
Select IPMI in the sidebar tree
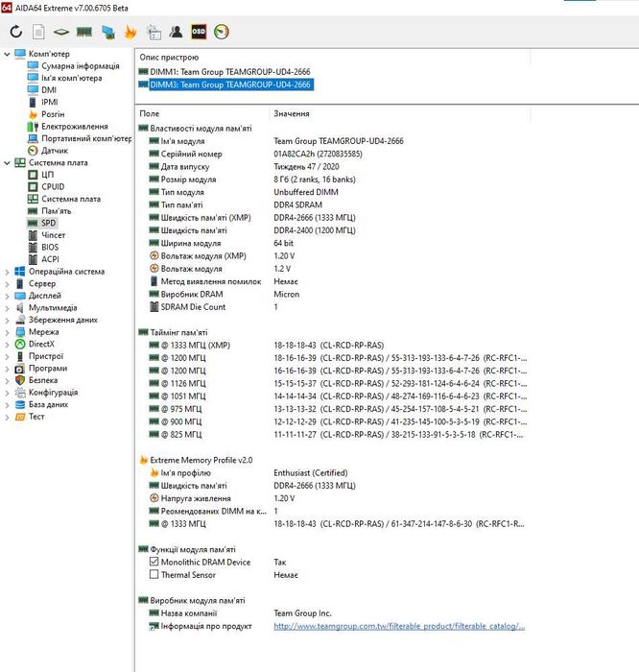pyautogui.click(x=43, y=102)
